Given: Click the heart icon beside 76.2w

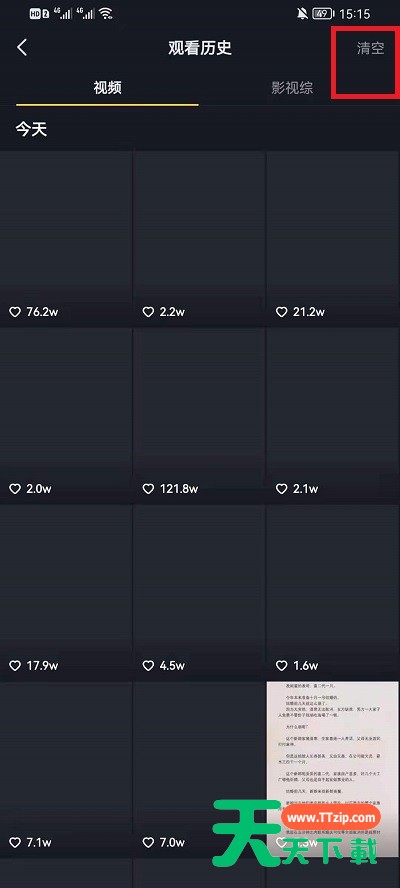Looking at the screenshot, I should tap(15, 312).
